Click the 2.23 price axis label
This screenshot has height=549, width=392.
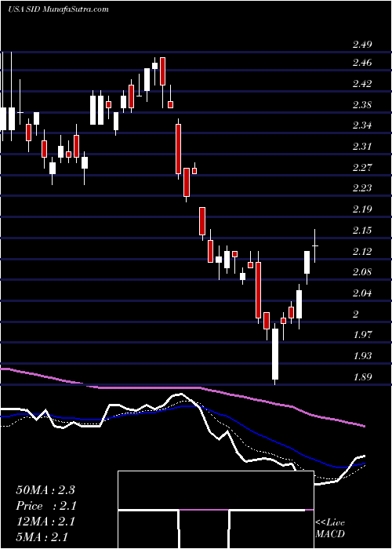pyautogui.click(x=362, y=189)
